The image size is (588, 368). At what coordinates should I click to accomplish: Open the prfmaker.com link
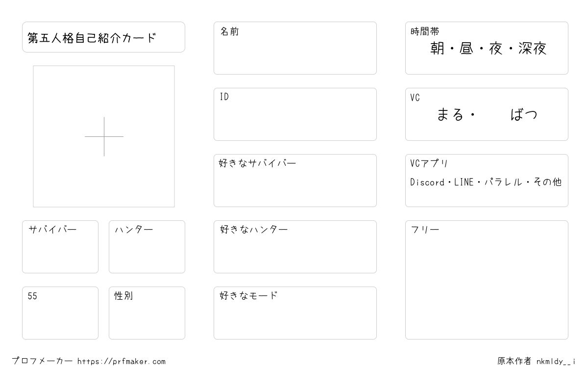[122, 361]
